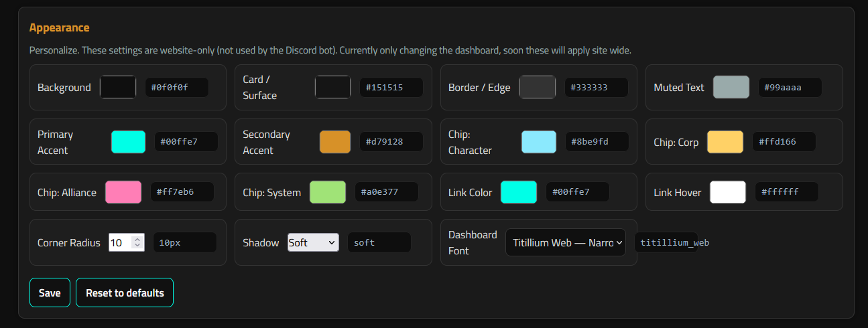Screen dimensions: 868x328
Task: Increase Corner Radius using stepper arrows
Action: tap(137, 239)
